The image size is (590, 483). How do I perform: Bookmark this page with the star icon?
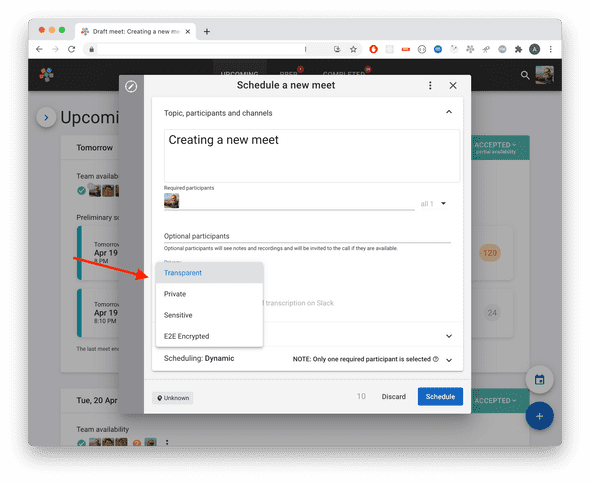[x=353, y=49]
